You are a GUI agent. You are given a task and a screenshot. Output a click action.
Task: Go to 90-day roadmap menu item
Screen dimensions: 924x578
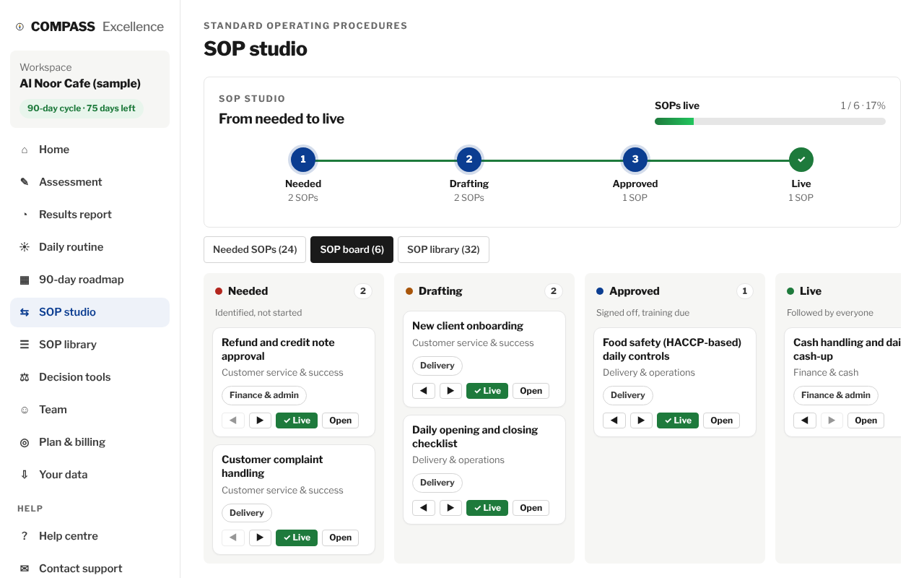point(90,280)
